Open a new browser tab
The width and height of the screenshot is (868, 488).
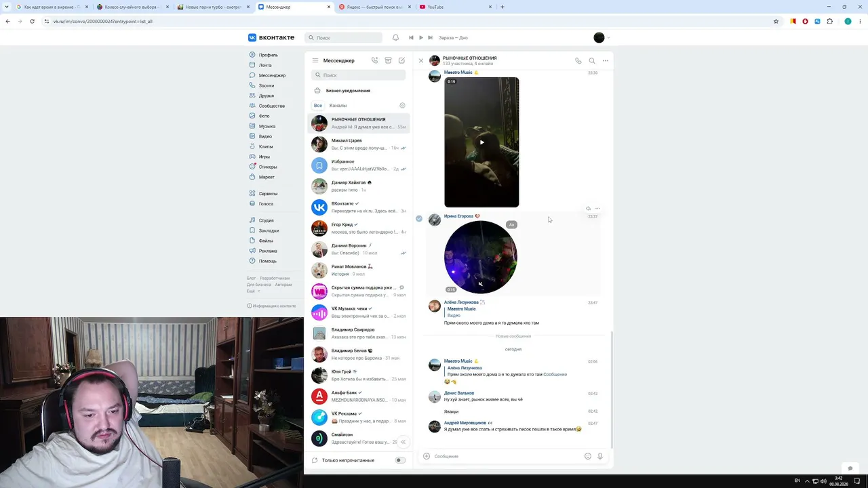click(502, 7)
